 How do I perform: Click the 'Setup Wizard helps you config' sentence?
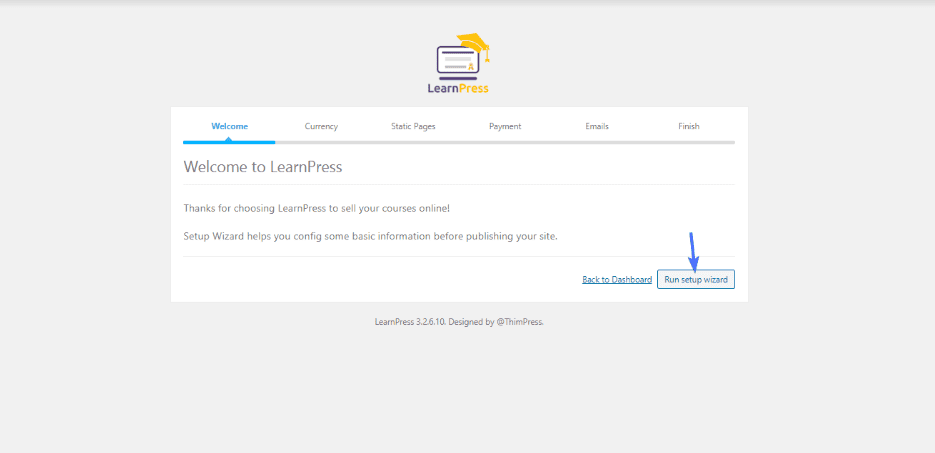(370, 236)
